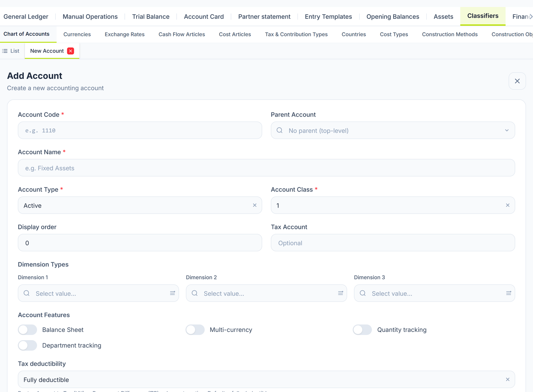Viewport: 533px width, 392px height.
Task: Open Dimension 1 list picker icon
Action: pos(172,293)
